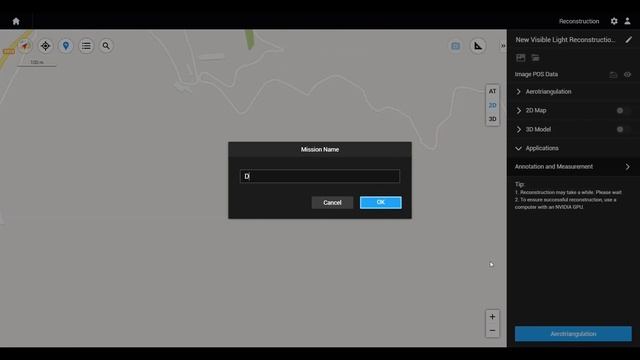Click the Mission Name dialog title
640x360 pixels.
(320, 149)
